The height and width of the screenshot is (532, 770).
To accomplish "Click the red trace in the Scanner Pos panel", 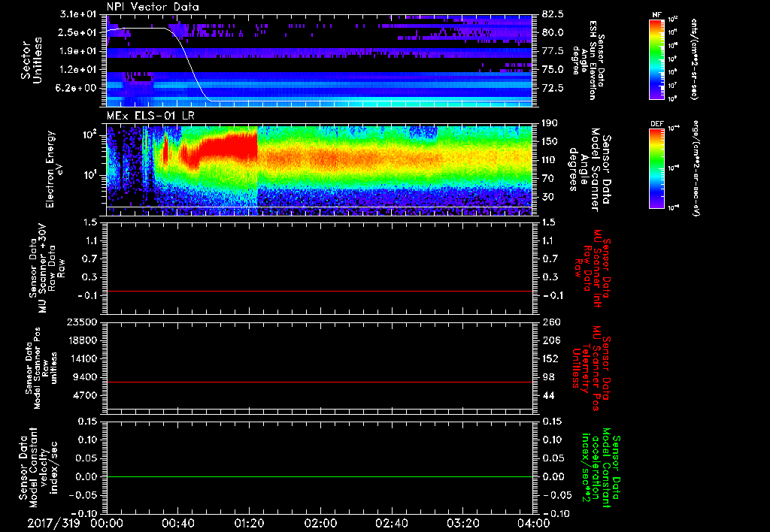I will (320, 382).
